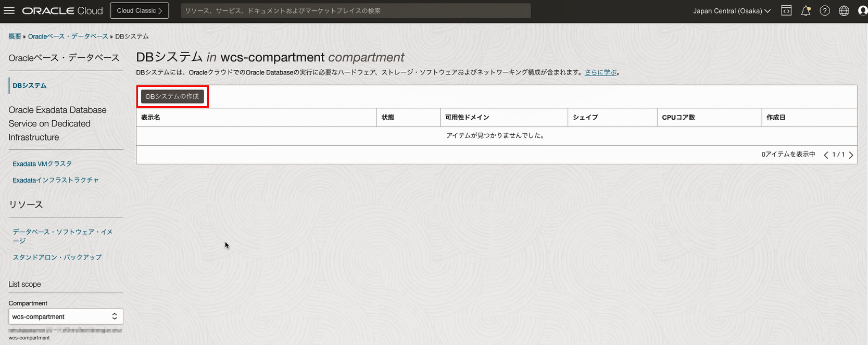Open Exadata VMクラスタ in the sidebar
This screenshot has width=868, height=345.
click(42, 164)
